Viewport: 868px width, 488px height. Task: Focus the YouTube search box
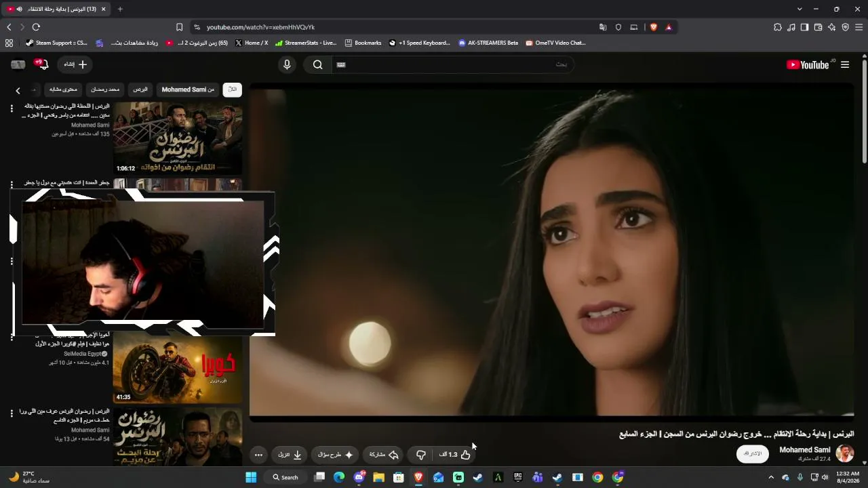[x=453, y=64]
